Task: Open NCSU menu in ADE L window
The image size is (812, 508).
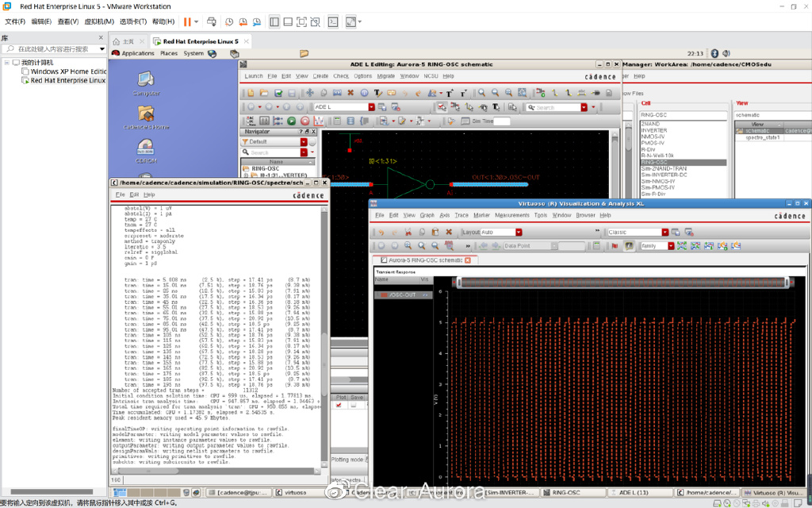Action: point(431,76)
